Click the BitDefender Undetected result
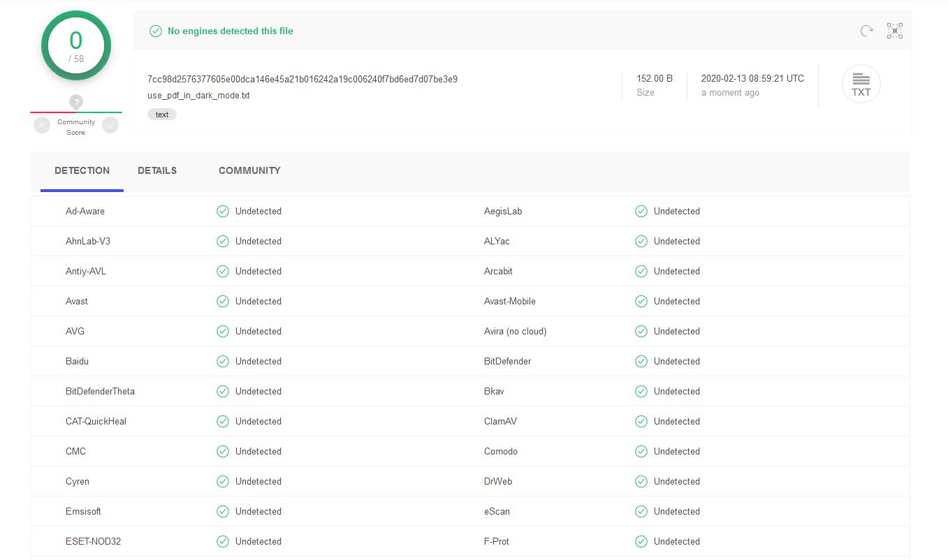 pos(676,361)
